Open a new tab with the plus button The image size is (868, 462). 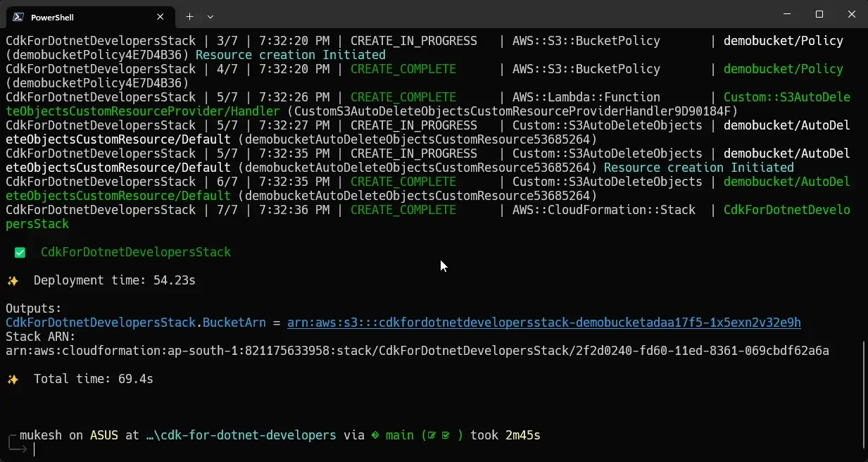point(190,16)
